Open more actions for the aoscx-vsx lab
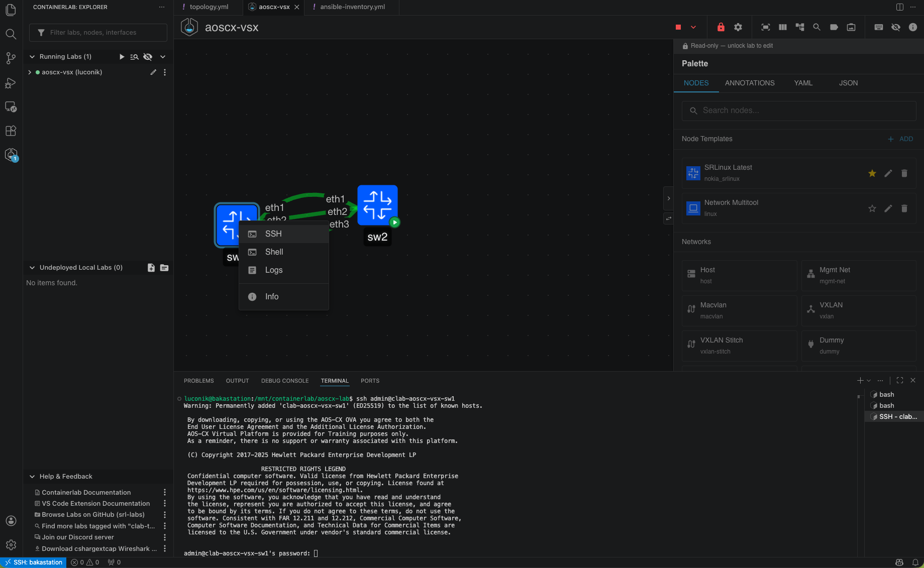924x568 pixels. [165, 72]
